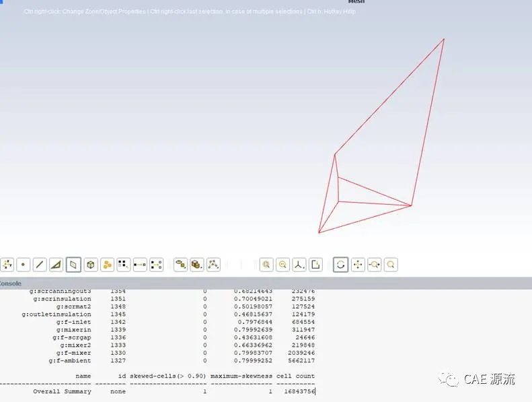
Task: Click the stacked cubes display icon
Action: (197, 265)
